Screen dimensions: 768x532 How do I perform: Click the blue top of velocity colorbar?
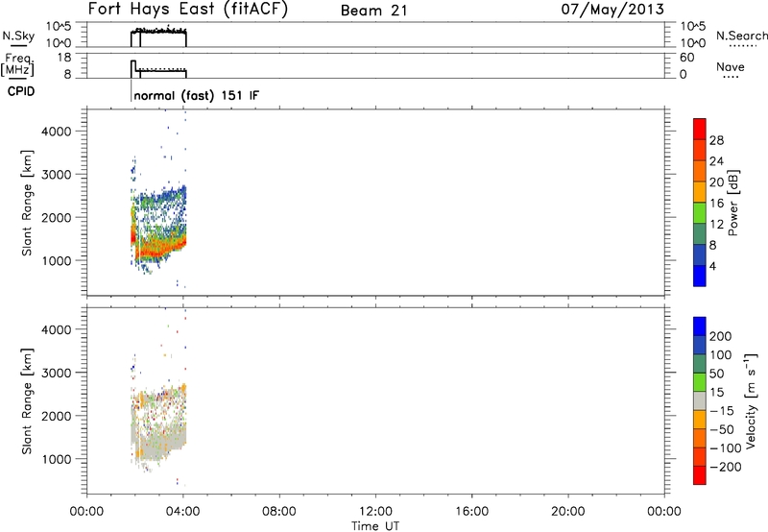[x=700, y=326]
